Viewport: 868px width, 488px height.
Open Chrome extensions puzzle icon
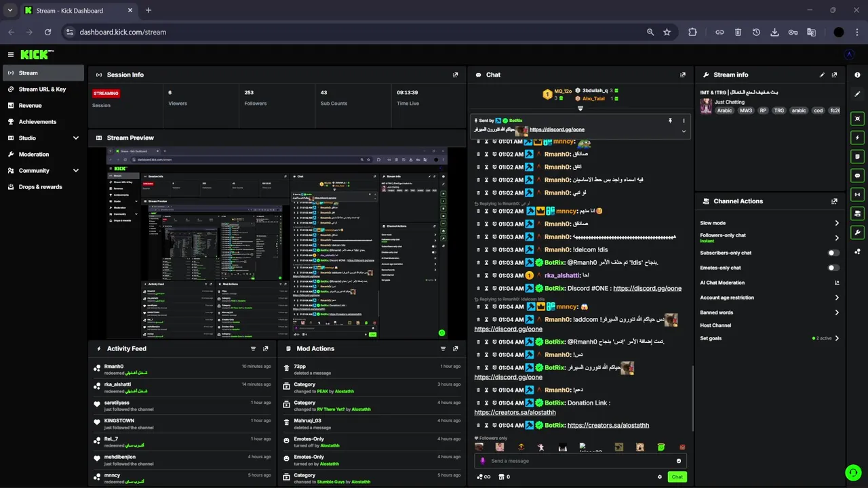[692, 32]
